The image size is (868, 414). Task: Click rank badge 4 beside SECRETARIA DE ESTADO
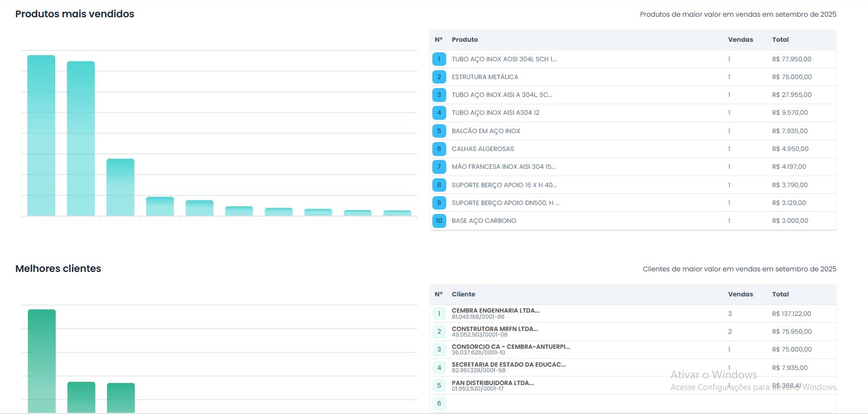coord(439,368)
